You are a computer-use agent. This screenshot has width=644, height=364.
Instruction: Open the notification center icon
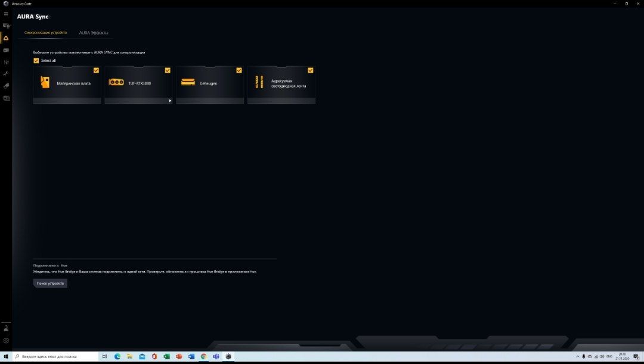(x=636, y=357)
